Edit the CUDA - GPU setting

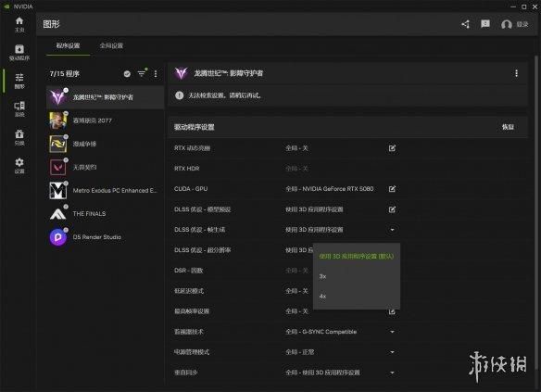coord(392,189)
